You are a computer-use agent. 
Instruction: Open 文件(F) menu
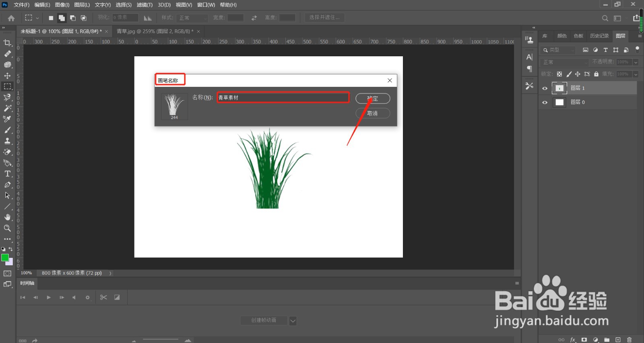21,5
